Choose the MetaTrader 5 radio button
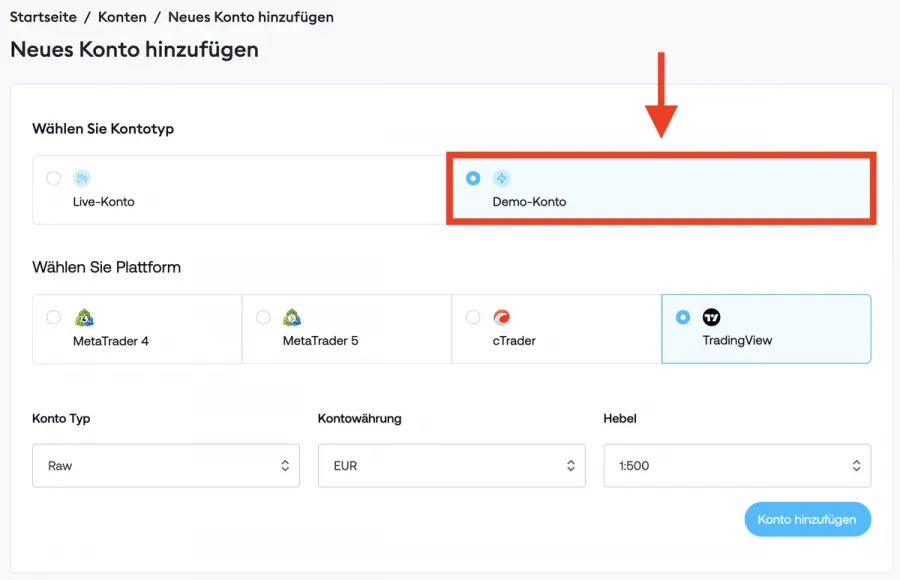The image size is (900, 580). pos(263,317)
